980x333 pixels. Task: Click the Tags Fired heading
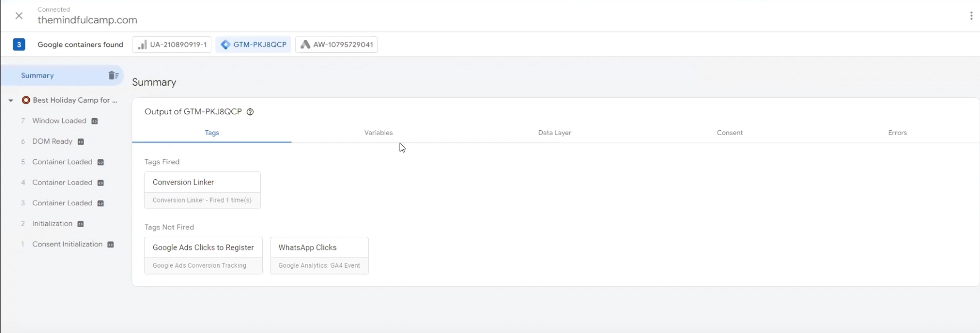162,162
